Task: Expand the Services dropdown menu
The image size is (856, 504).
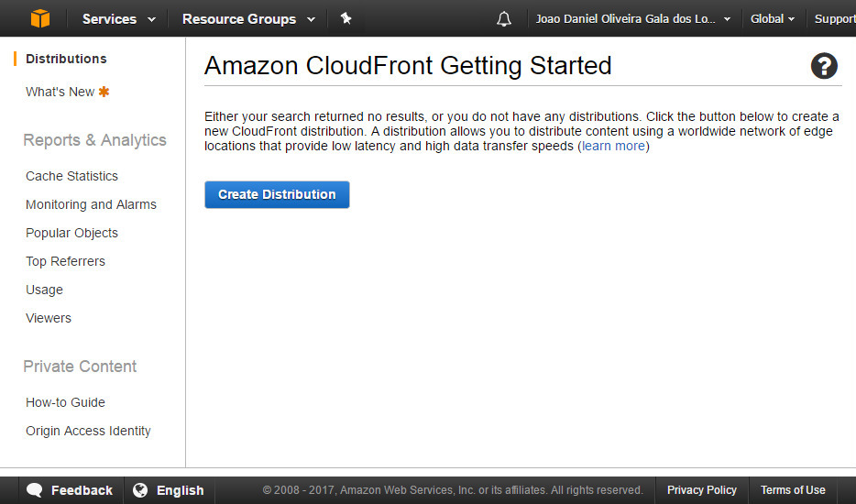Action: tap(118, 19)
